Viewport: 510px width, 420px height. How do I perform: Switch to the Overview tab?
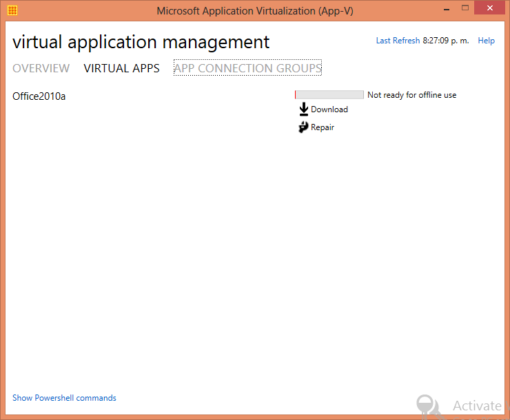click(x=41, y=68)
